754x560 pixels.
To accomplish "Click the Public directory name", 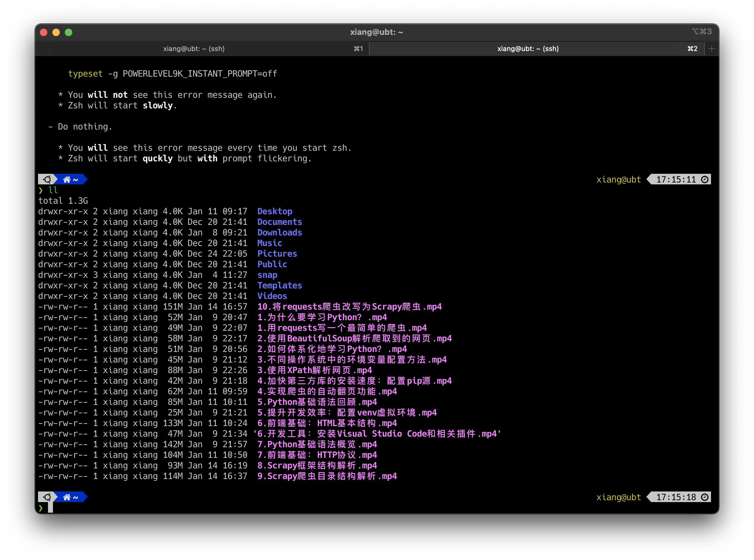I will (272, 264).
